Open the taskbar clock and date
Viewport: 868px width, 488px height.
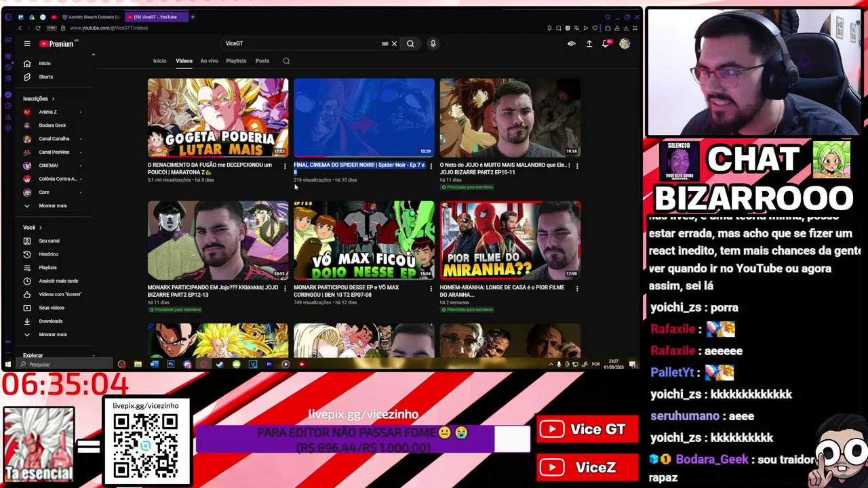[x=614, y=365]
